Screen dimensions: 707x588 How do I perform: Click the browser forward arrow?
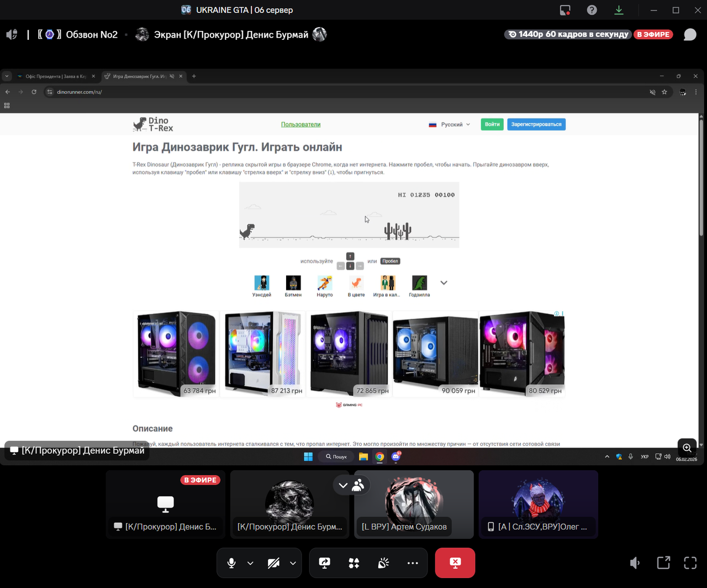[x=21, y=92]
